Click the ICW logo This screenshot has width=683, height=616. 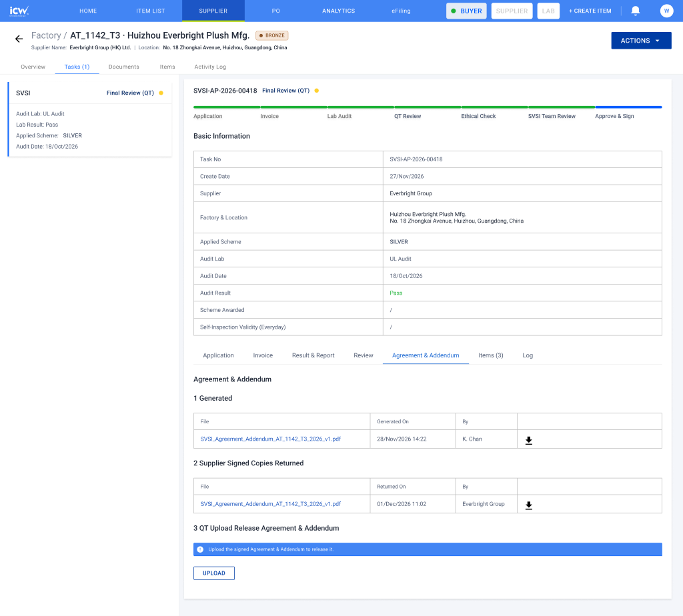pos(19,11)
